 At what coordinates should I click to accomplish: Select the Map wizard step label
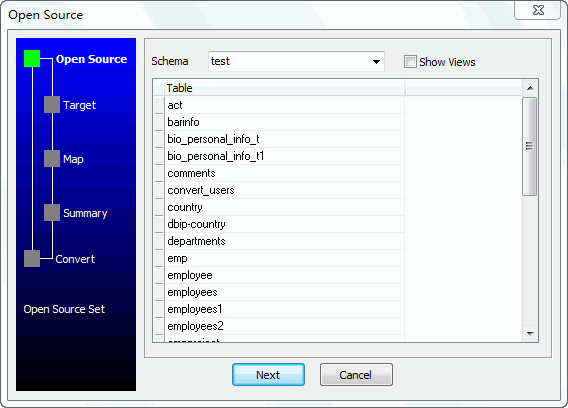[x=73, y=159]
